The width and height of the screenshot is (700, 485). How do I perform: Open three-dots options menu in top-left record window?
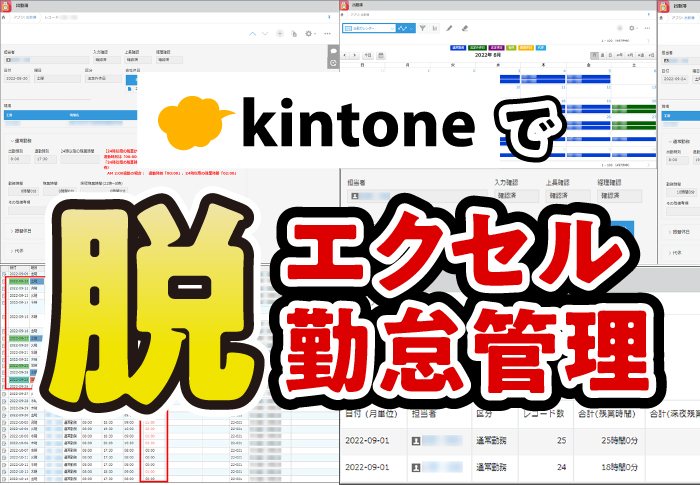point(327,34)
